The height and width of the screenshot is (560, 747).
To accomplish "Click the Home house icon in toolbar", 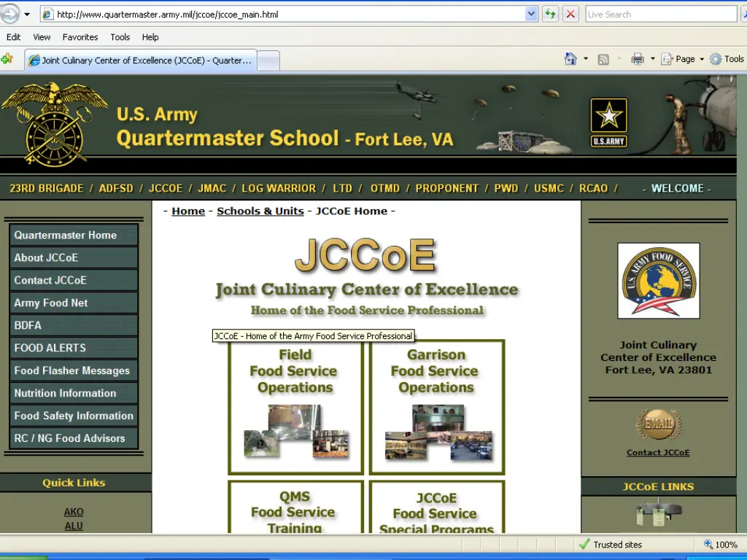I will point(570,59).
